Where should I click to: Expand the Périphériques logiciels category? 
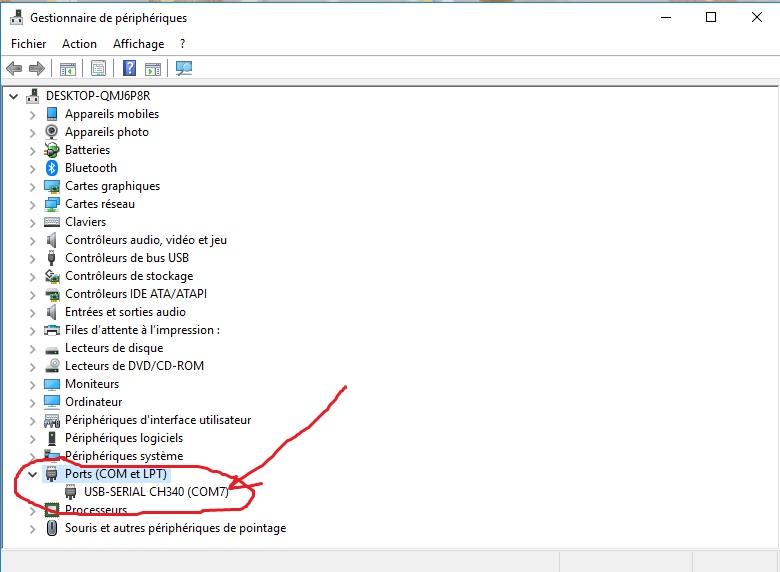tap(32, 439)
